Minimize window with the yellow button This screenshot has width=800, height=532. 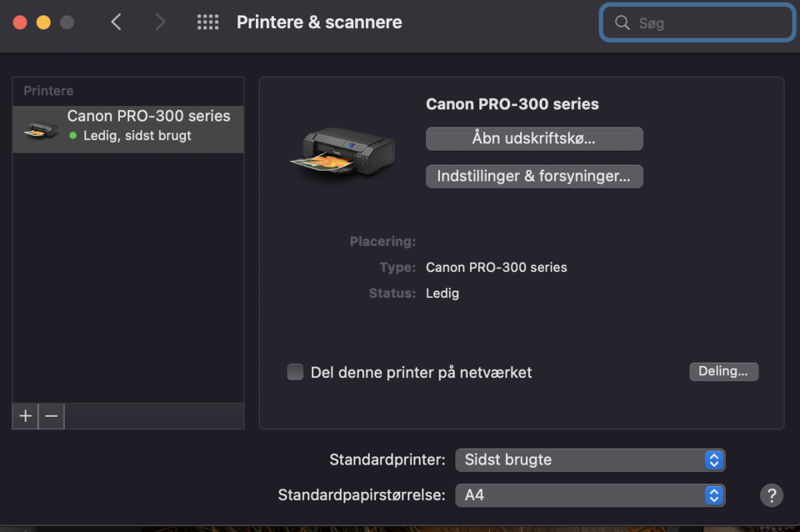[x=43, y=23]
